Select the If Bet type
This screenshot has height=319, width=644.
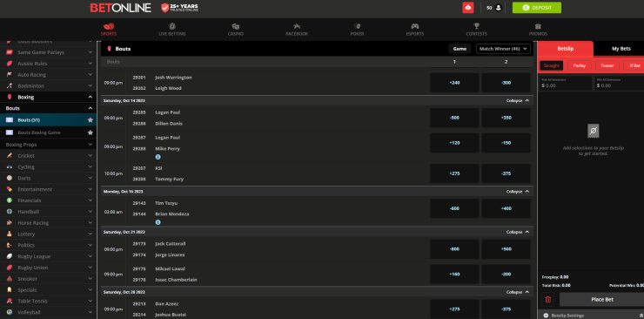634,65
